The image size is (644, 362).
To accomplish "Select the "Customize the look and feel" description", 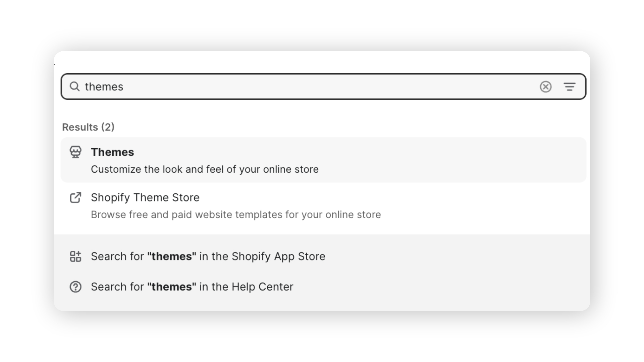I will point(205,169).
